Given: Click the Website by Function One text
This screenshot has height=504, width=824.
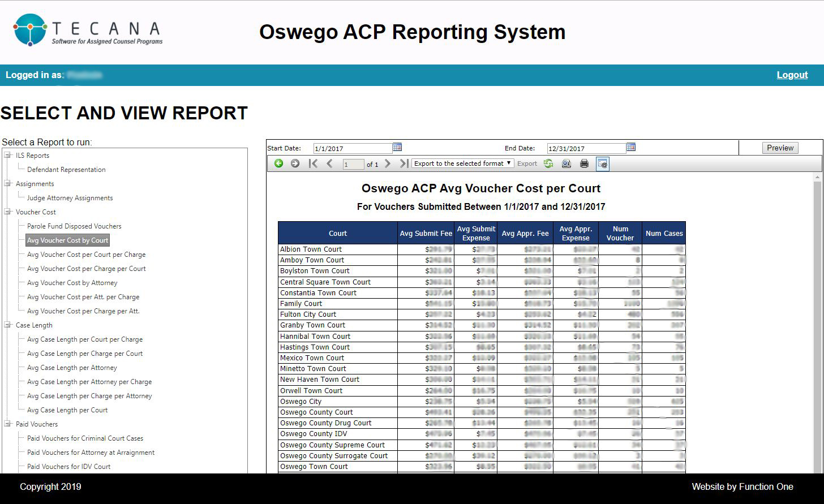Looking at the screenshot, I should (743, 486).
